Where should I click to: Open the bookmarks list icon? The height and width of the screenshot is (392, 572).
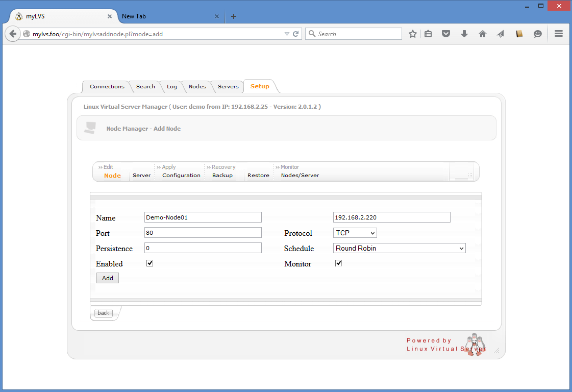[429, 34]
